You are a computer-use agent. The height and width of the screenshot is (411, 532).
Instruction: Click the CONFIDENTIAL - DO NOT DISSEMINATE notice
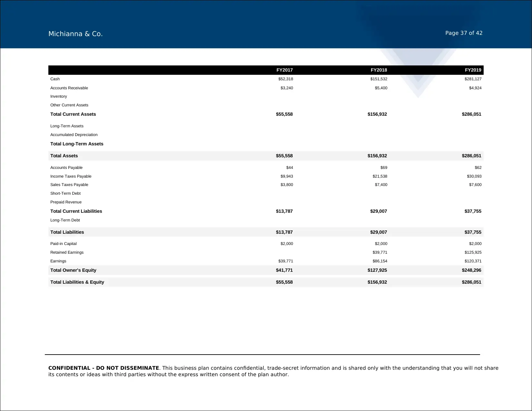[103, 368]
